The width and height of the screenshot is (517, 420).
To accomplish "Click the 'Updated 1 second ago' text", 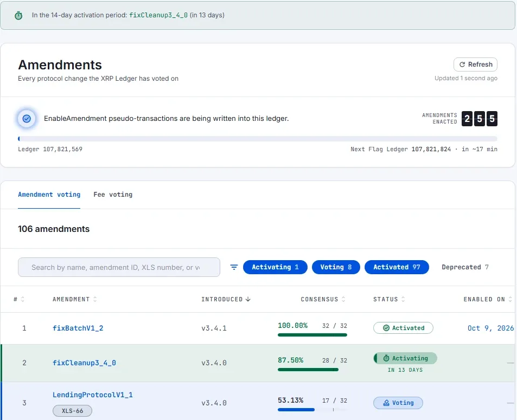I will tap(466, 79).
